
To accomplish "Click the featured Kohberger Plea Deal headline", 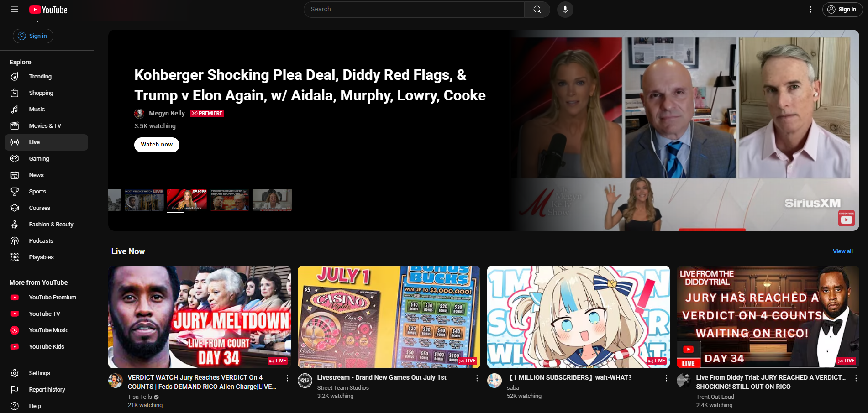I will pyautogui.click(x=310, y=85).
